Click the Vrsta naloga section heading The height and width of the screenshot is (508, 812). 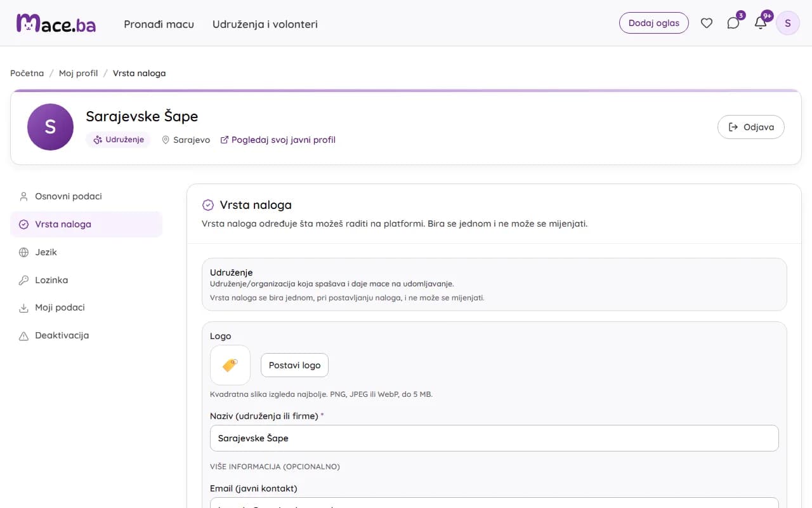pyautogui.click(x=256, y=204)
